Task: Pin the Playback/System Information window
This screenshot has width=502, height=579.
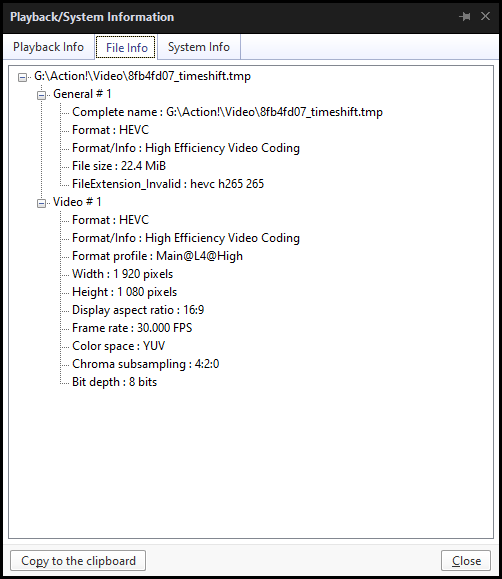Action: click(465, 17)
